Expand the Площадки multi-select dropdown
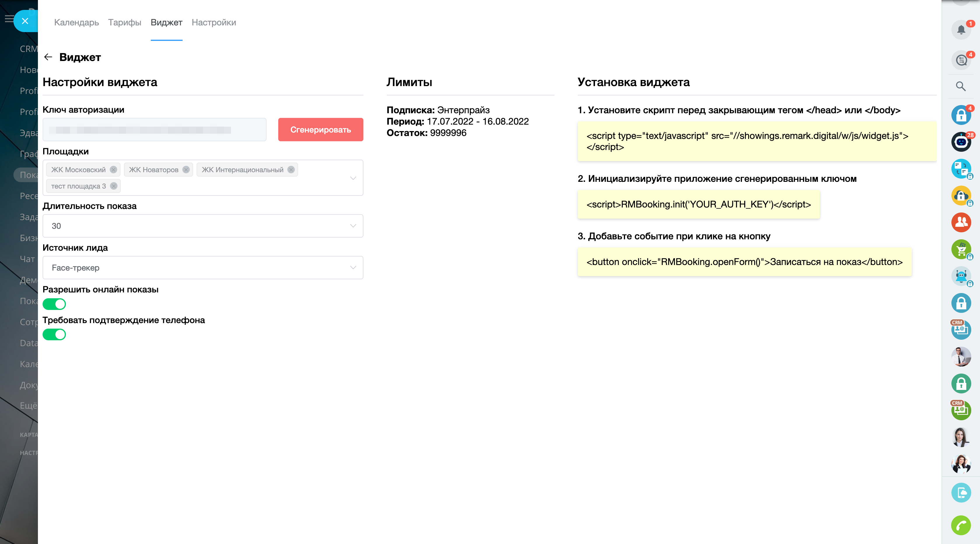The height and width of the screenshot is (544, 980). (353, 178)
